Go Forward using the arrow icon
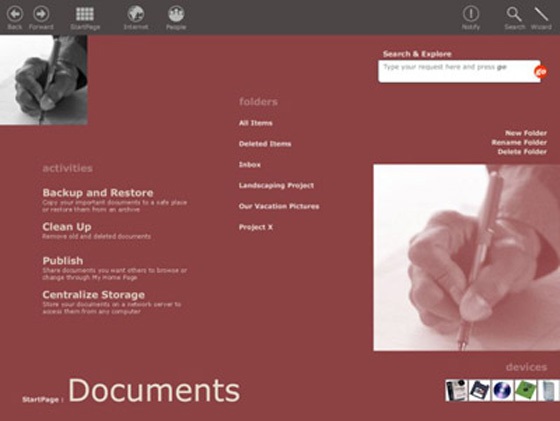The width and height of the screenshot is (560, 421). tap(41, 14)
